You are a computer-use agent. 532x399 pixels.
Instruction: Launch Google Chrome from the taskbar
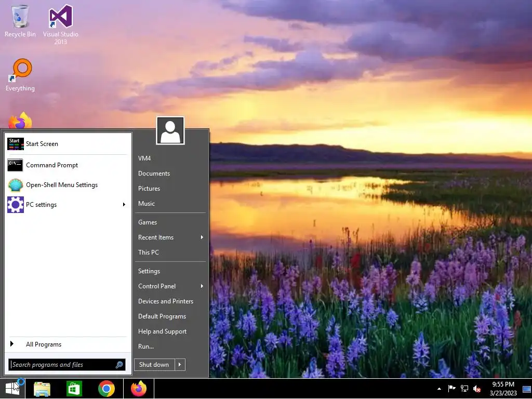(x=106, y=389)
